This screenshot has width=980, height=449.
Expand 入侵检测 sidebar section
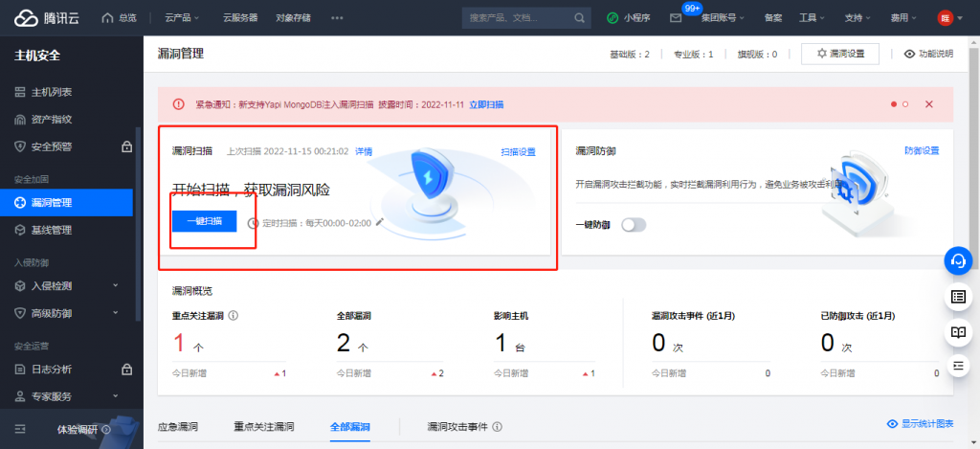(66, 286)
